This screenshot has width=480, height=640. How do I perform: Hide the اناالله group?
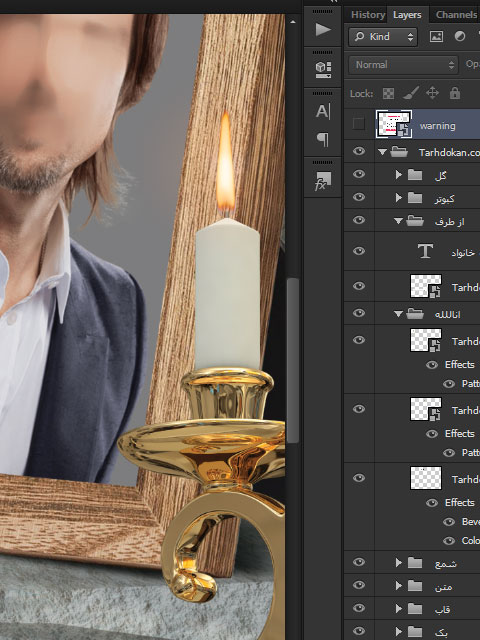[359, 313]
